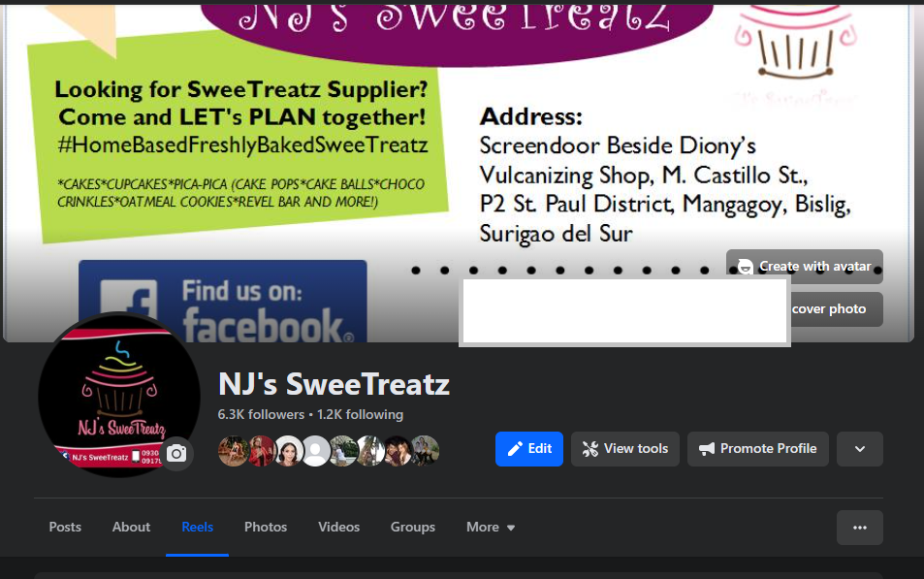Click Create with avatar button
Viewport: 924px width, 579px height.
pyautogui.click(x=805, y=267)
